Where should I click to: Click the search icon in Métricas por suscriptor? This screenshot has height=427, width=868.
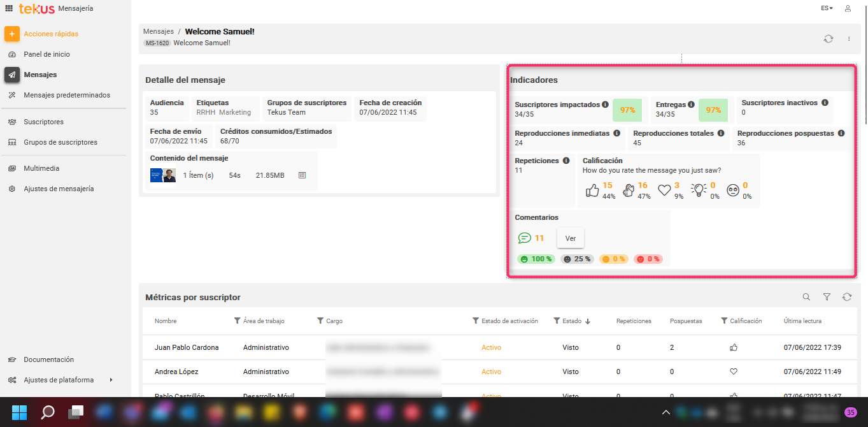pos(806,297)
